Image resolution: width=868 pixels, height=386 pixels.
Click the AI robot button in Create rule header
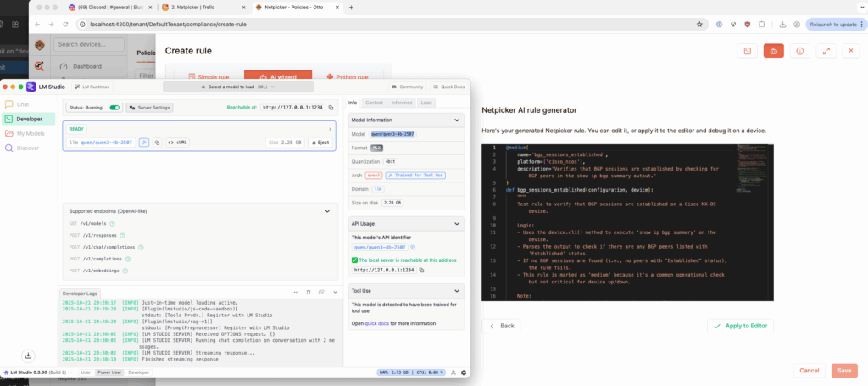point(773,51)
